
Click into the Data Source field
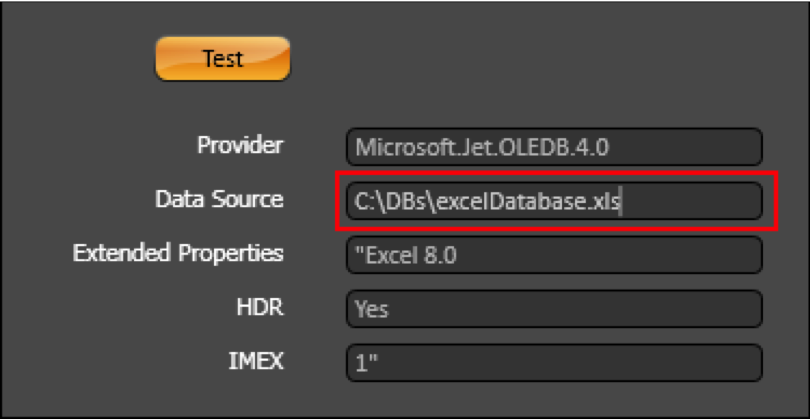coord(554,201)
